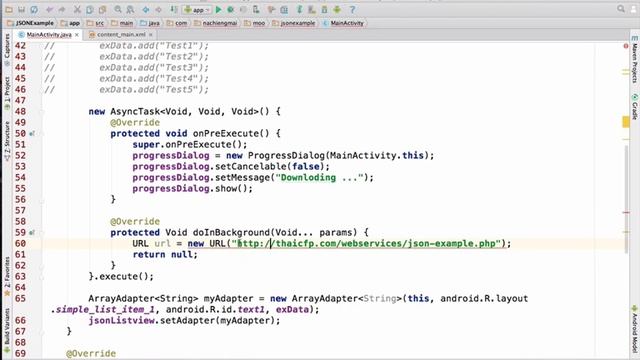Make project with the build icon
Screen dimensions: 640x360
tap(173, 9)
